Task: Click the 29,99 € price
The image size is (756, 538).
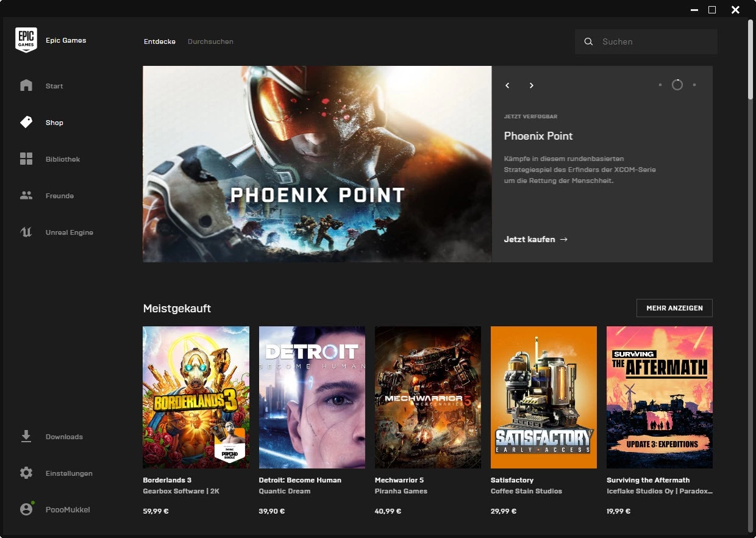Action: point(504,511)
